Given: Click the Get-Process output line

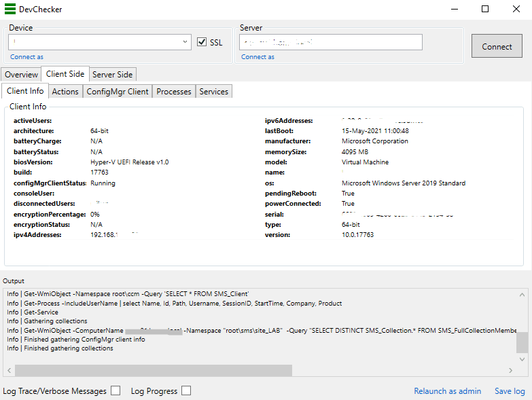Looking at the screenshot, I should [x=175, y=304].
